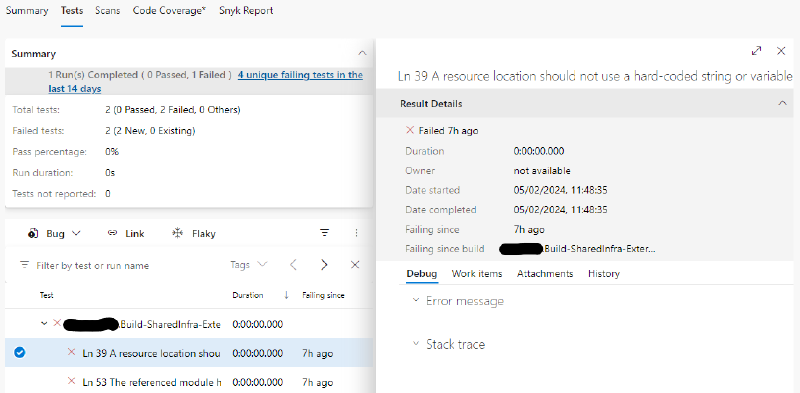Viewport: 800px width, 393px height.
Task: Click the Pass percentage 0% value
Action: point(112,152)
